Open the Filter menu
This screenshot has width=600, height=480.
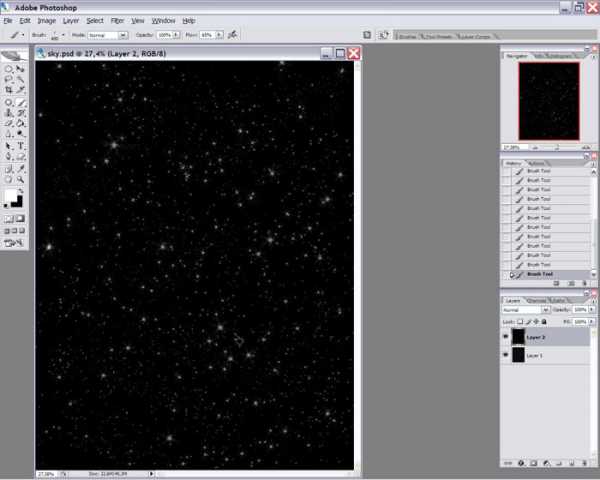click(117, 20)
